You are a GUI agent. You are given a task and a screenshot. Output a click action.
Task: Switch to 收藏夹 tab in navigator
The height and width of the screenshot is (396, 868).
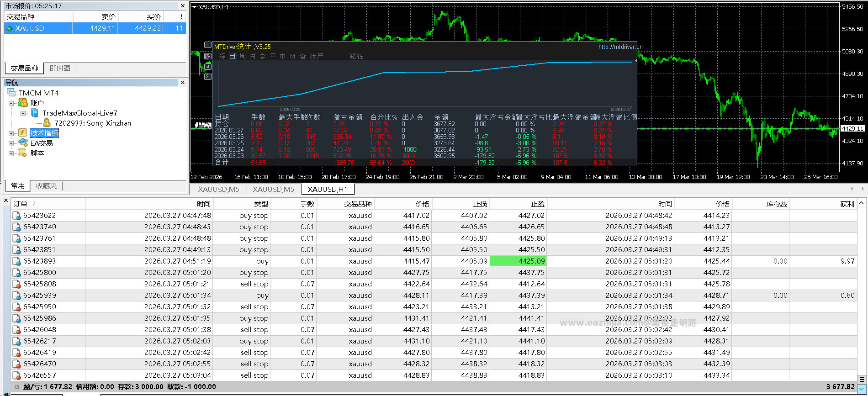(46, 185)
